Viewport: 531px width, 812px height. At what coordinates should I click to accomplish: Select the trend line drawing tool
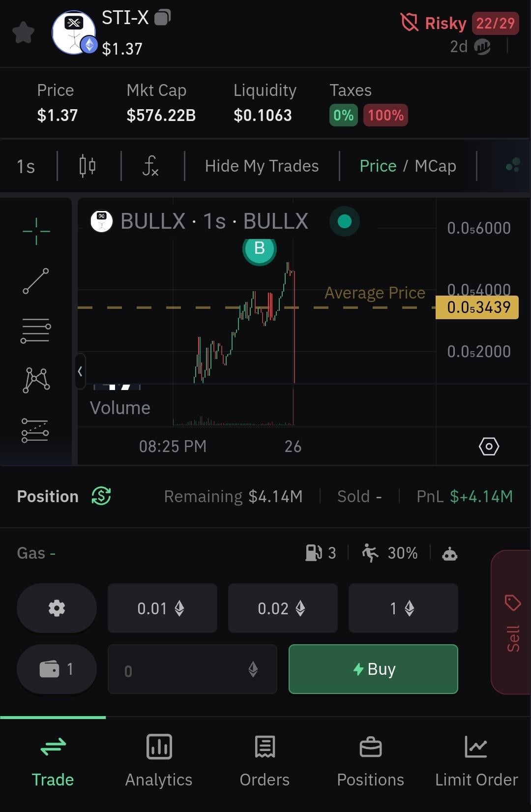(36, 281)
